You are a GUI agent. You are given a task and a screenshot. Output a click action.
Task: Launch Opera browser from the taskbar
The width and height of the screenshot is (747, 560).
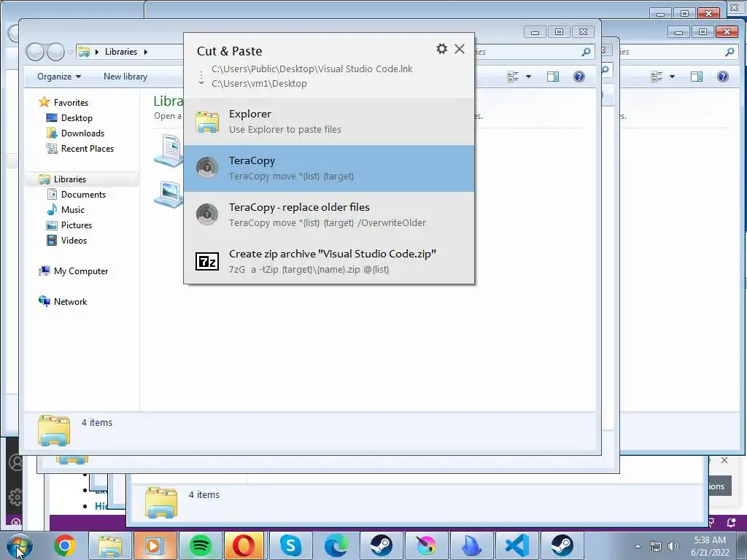pyautogui.click(x=245, y=545)
